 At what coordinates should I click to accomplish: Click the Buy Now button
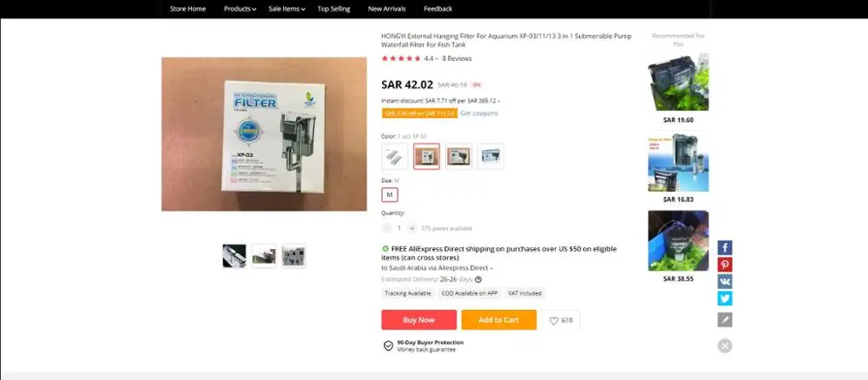(x=419, y=320)
